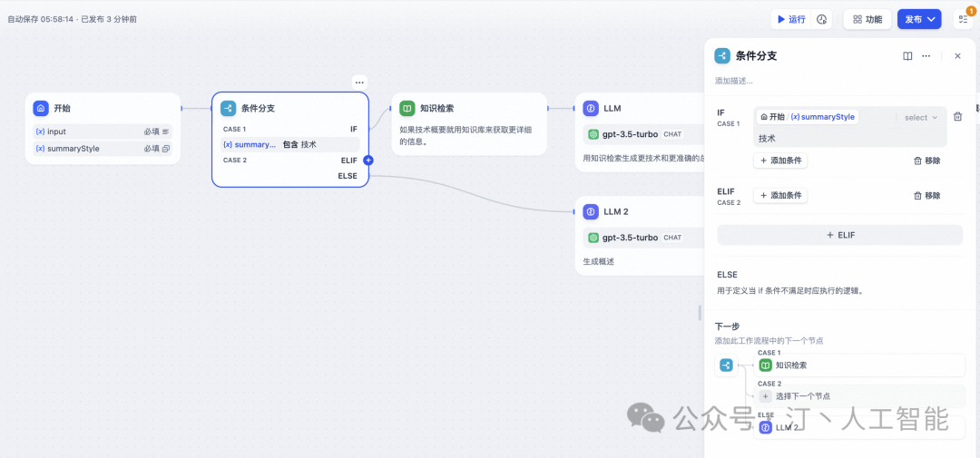This screenshot has width=980, height=458.
Task: Open the select operator dropdown
Action: point(921,118)
